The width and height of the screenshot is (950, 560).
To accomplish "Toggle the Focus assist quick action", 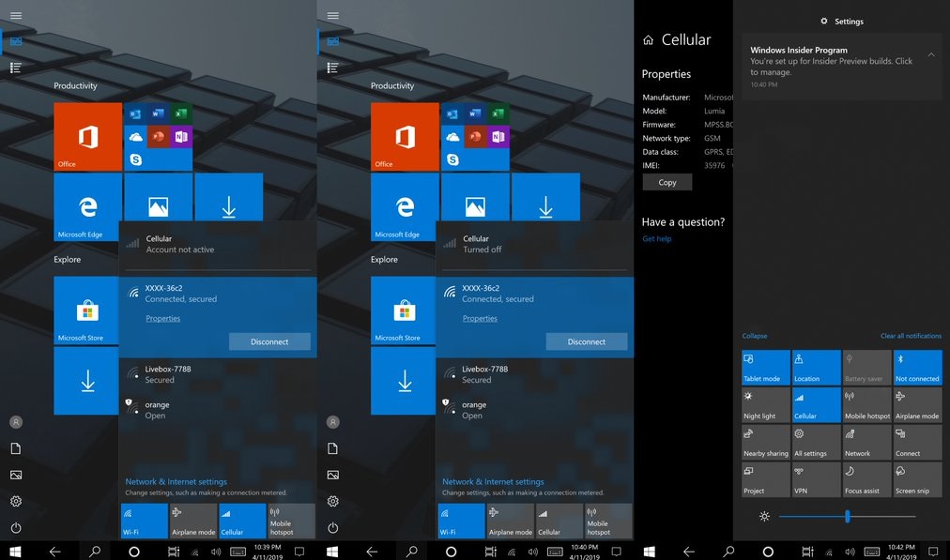I will coord(867,479).
